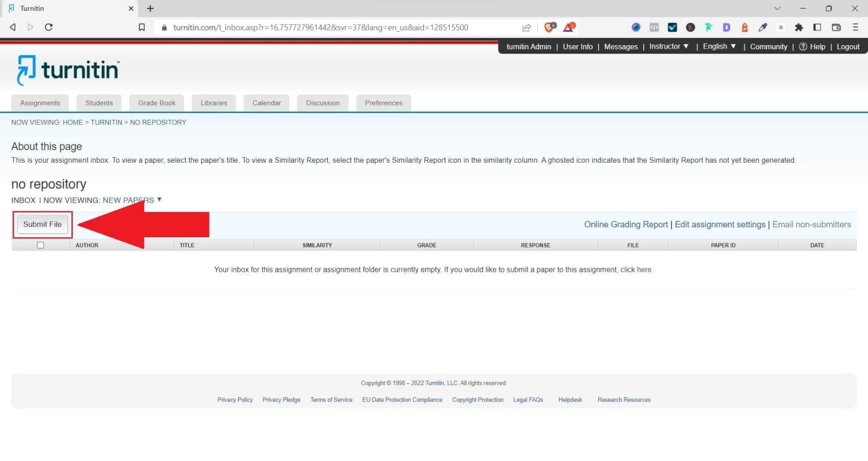
Task: Click the share icon in the address bar
Action: click(x=526, y=27)
